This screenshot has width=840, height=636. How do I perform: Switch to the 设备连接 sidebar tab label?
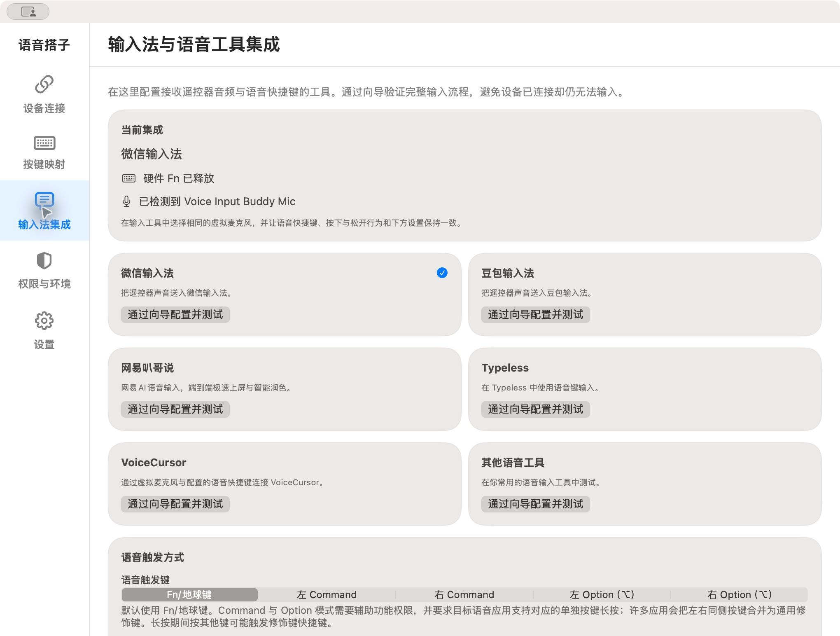pyautogui.click(x=44, y=108)
